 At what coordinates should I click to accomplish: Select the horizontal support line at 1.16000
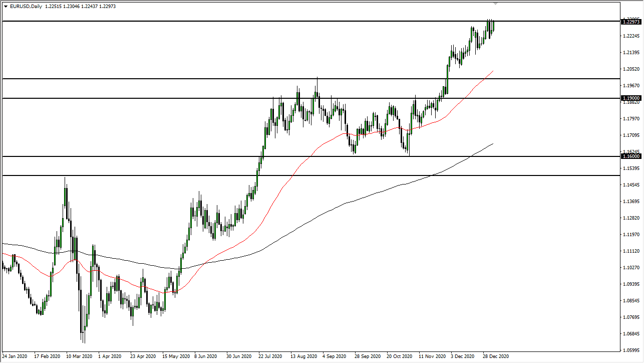pos(200,156)
